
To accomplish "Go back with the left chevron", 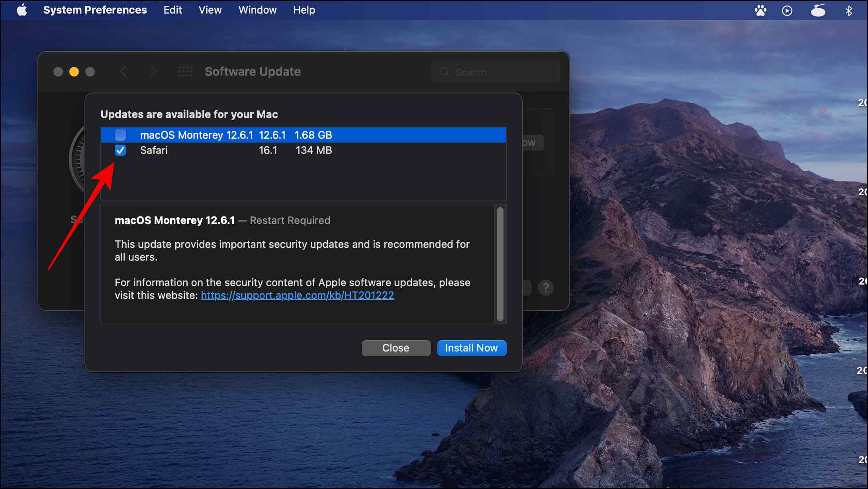I will click(x=123, y=72).
